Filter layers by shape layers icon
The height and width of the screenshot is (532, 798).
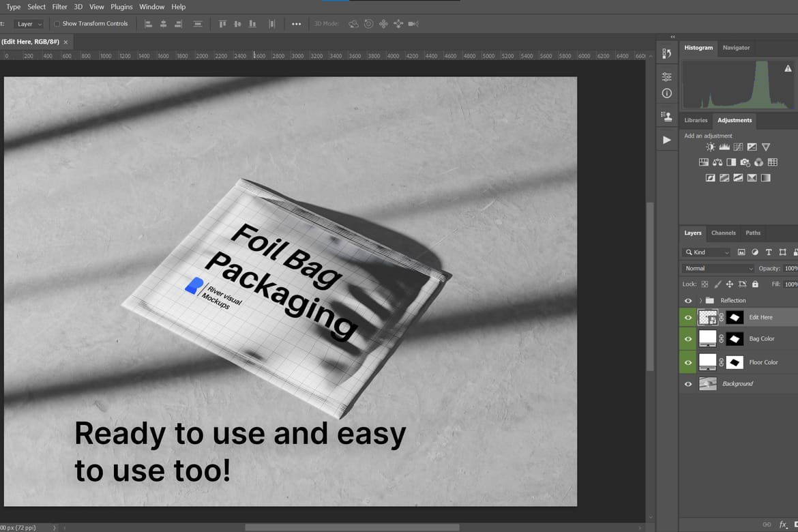pyautogui.click(x=783, y=252)
